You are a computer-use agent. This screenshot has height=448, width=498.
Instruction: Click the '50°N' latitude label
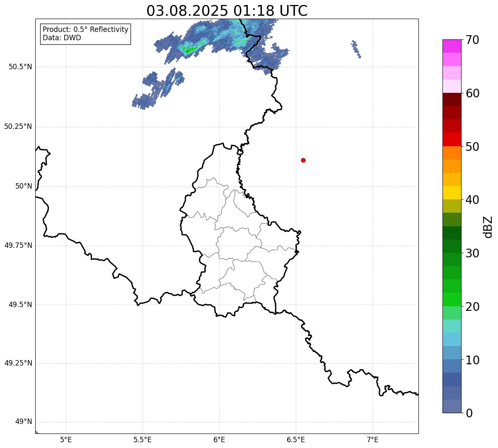pyautogui.click(x=24, y=186)
